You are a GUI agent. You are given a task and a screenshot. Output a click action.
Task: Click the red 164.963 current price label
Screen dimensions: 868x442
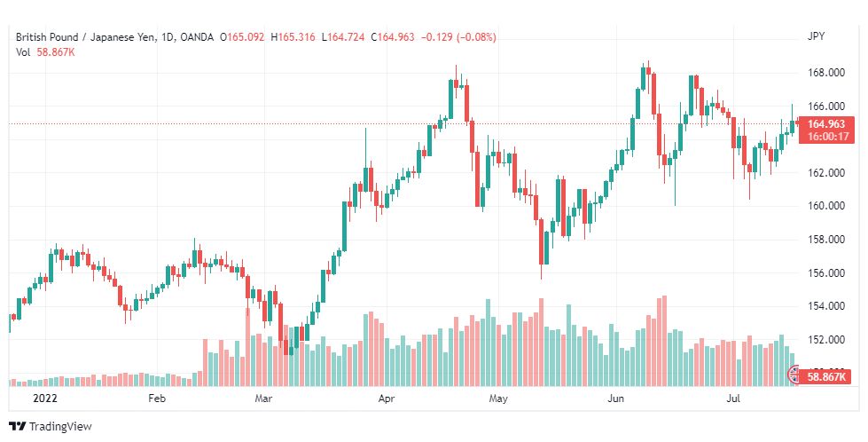(826, 124)
